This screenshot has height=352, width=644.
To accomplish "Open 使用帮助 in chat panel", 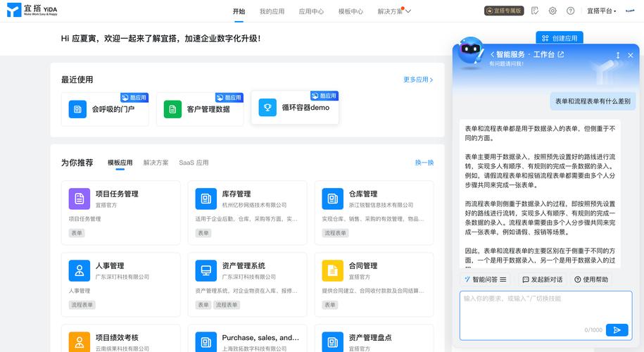I will (x=591, y=279).
